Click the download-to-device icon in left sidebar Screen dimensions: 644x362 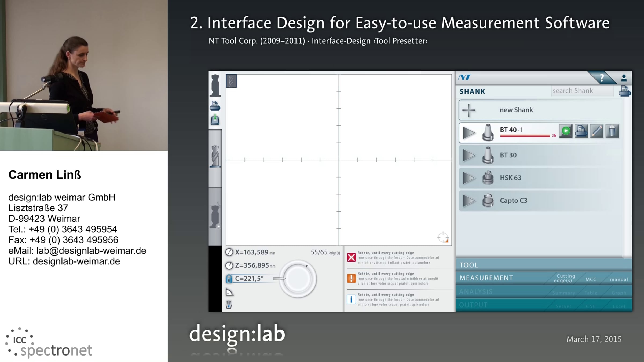coord(215,120)
